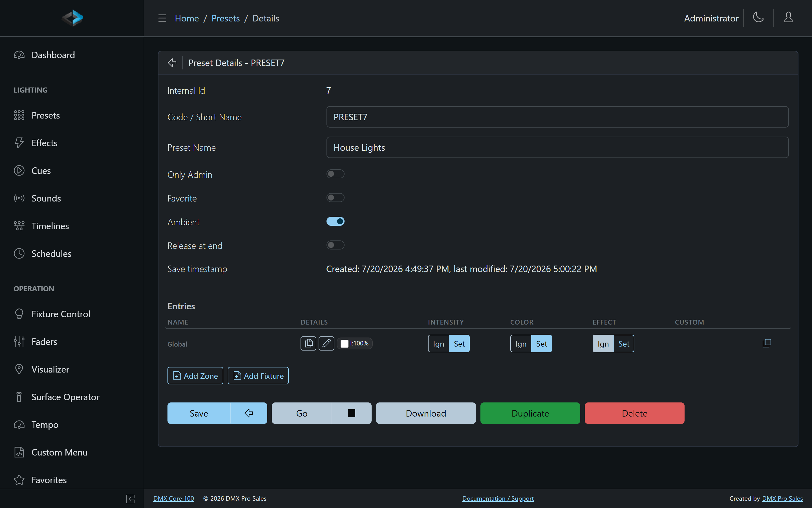The width and height of the screenshot is (812, 508).
Task: Click the Timelines icon
Action: click(x=19, y=226)
